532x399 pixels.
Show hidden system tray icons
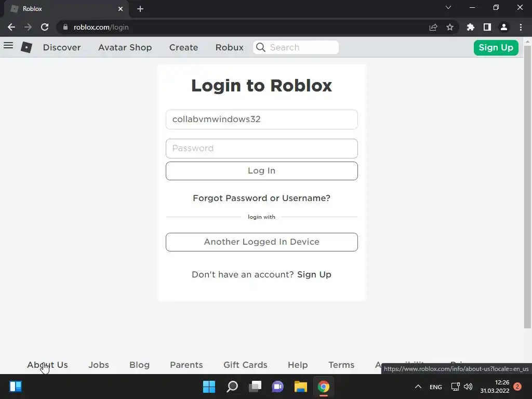point(418,387)
